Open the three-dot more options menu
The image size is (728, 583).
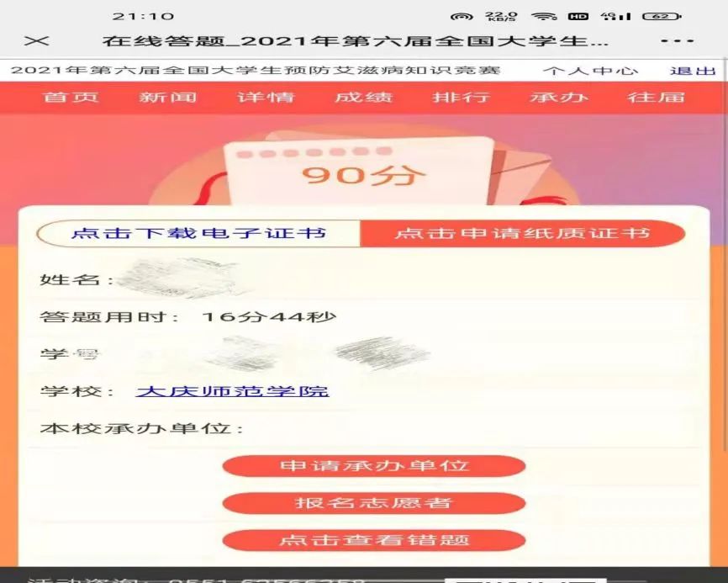tap(678, 41)
